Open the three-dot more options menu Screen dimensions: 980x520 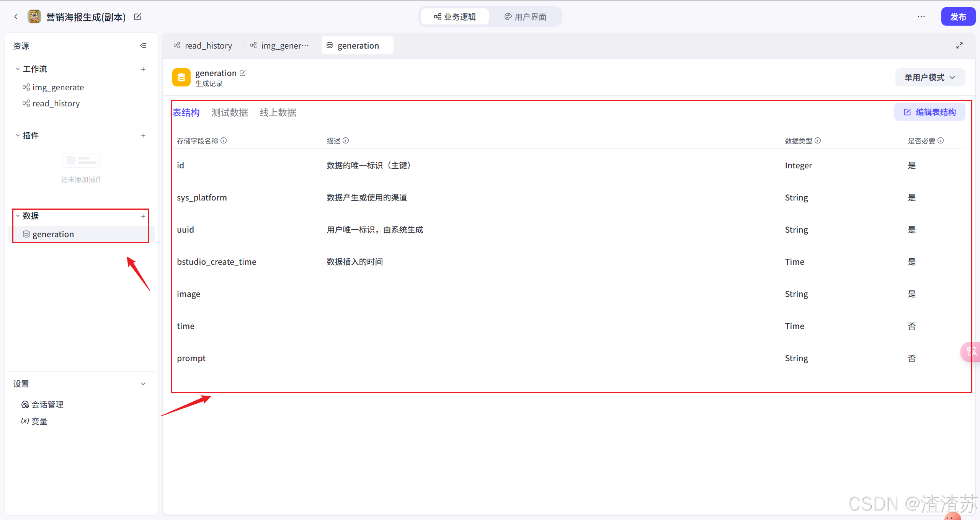(x=921, y=17)
